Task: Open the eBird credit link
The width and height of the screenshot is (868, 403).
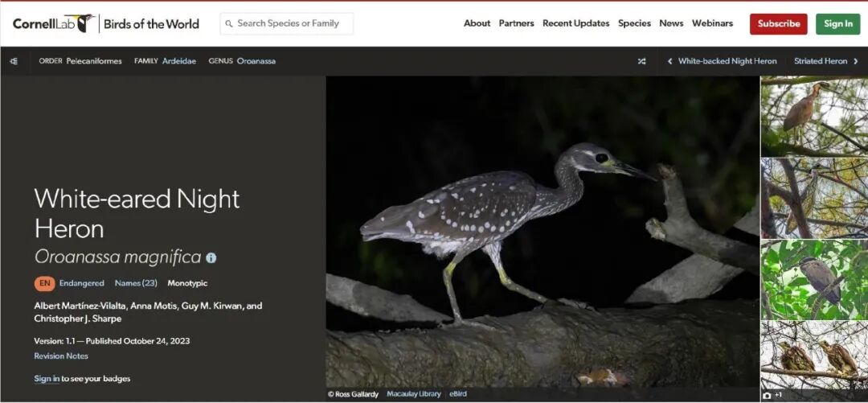Action: pyautogui.click(x=458, y=394)
